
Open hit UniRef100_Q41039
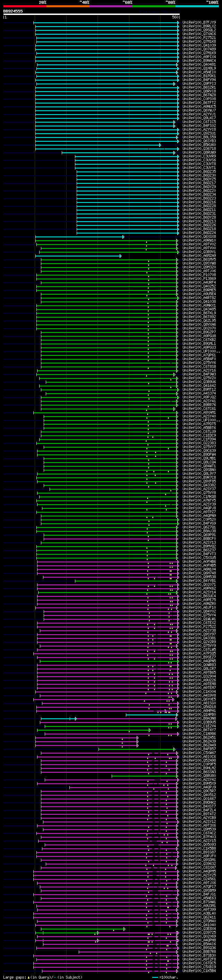[x=199, y=45]
